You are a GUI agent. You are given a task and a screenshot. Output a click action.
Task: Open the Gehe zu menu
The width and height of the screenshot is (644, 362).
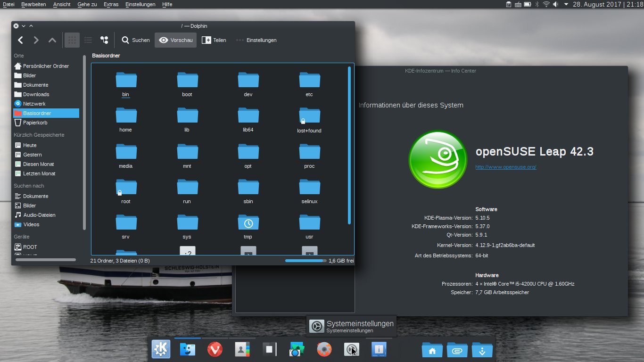(x=87, y=4)
